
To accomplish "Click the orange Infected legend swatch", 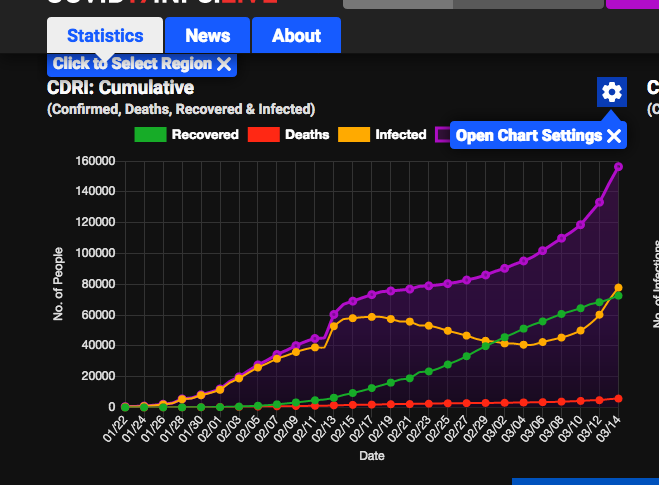I will pos(353,134).
